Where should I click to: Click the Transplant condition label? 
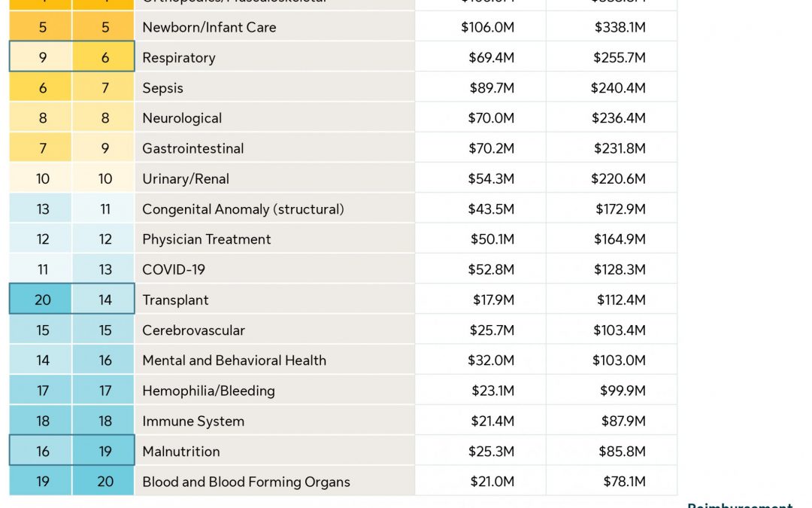click(175, 300)
